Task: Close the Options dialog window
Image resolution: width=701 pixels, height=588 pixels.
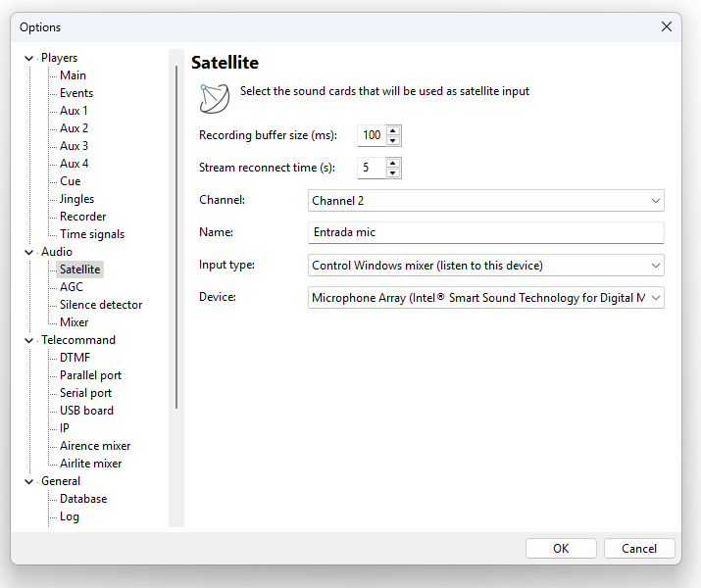Action: 667,27
